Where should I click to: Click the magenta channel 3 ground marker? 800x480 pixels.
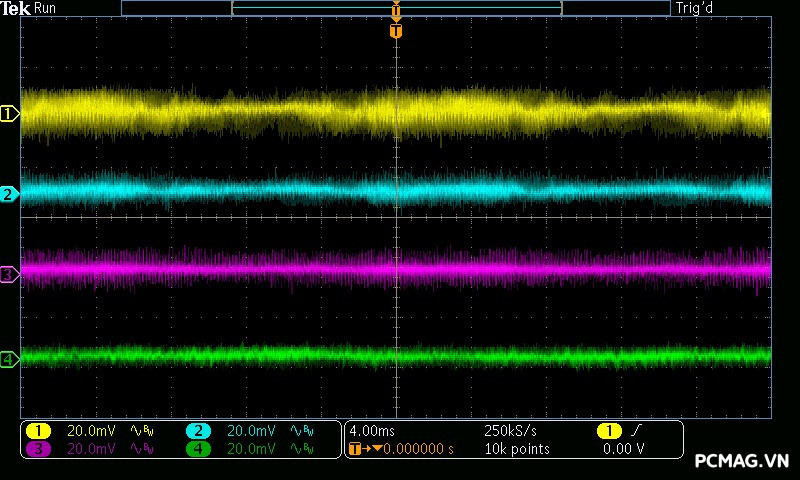pyautogui.click(x=9, y=273)
